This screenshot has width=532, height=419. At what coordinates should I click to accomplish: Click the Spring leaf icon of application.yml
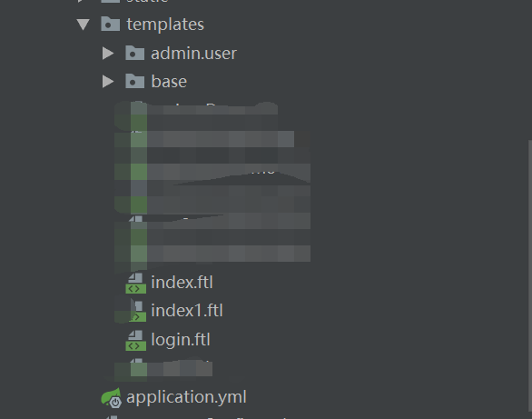click(x=112, y=397)
